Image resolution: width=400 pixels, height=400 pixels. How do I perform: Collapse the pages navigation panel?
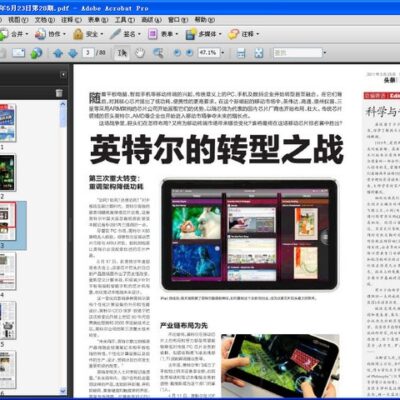[x=63, y=75]
